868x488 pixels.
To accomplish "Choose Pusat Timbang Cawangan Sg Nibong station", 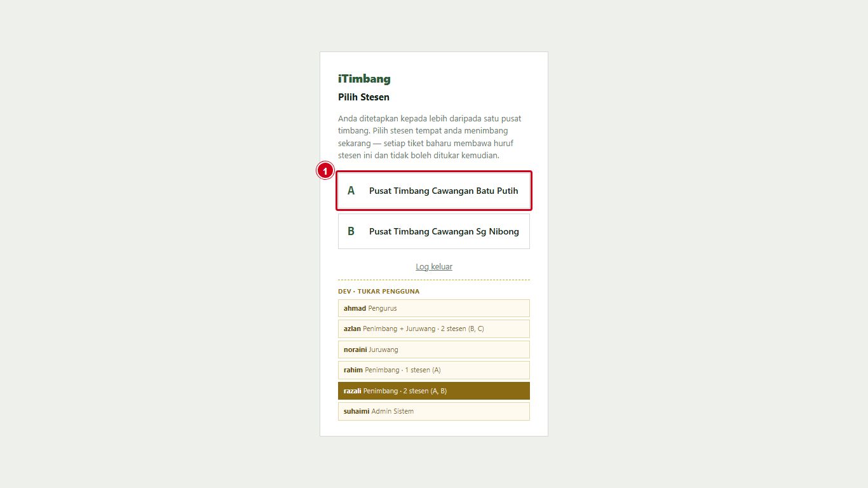I will pyautogui.click(x=434, y=231).
